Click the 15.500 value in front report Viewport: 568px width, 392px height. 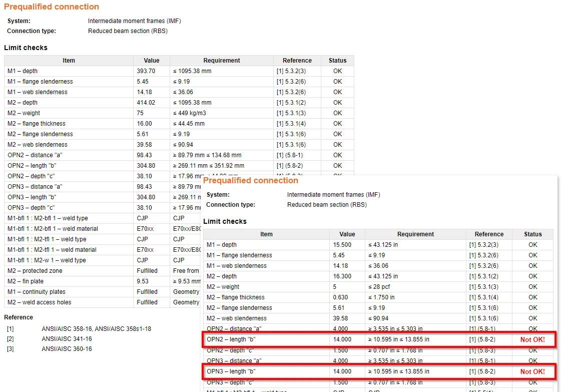coord(342,244)
